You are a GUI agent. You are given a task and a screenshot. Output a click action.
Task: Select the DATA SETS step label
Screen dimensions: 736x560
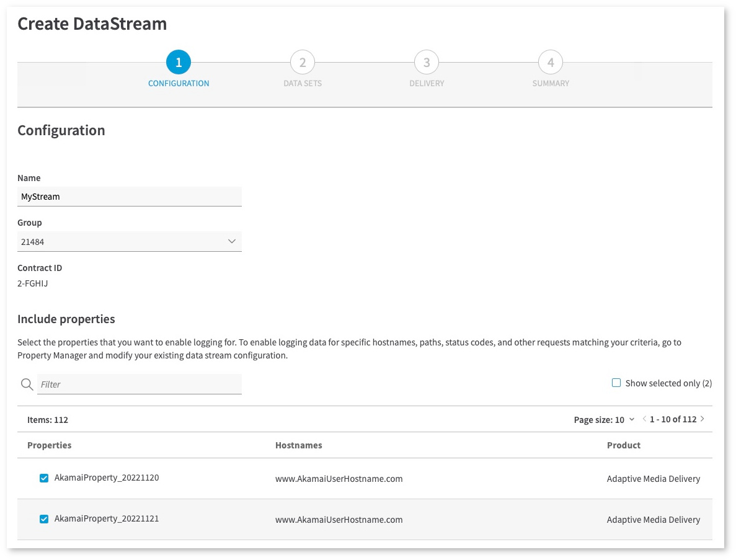point(303,83)
